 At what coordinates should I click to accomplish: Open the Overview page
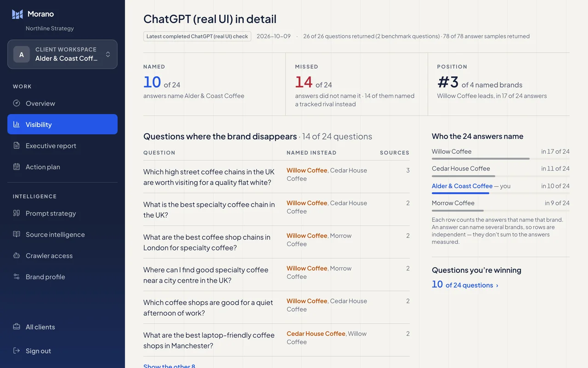62,103
